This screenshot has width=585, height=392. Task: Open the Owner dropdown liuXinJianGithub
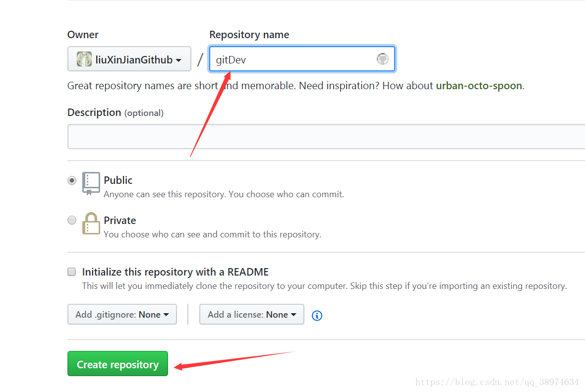[129, 59]
